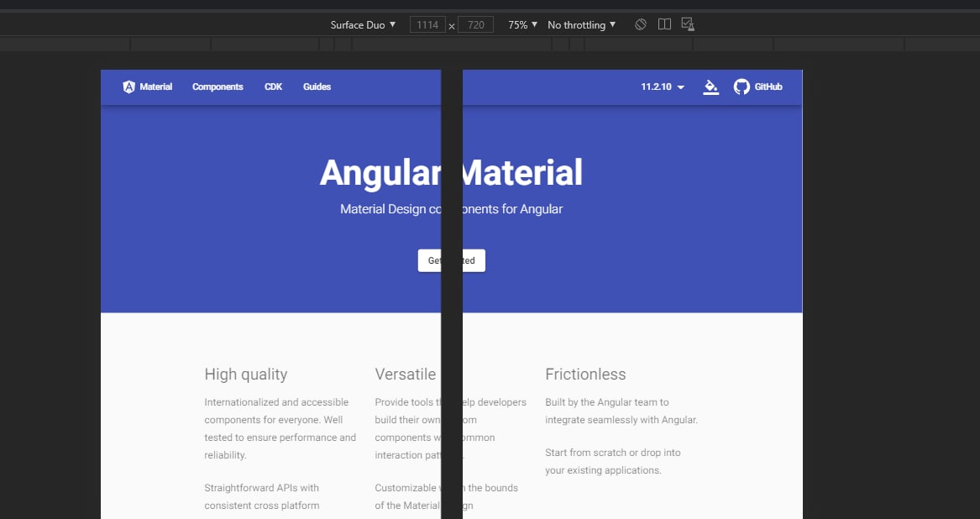
Task: Click the High quality heading
Action: pyautogui.click(x=245, y=374)
